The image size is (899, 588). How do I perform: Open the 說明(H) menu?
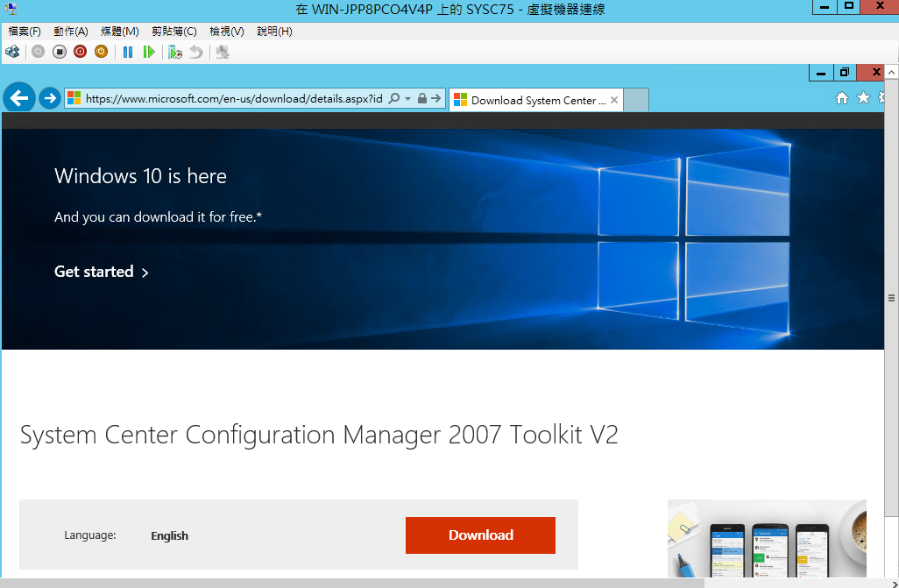click(x=274, y=31)
